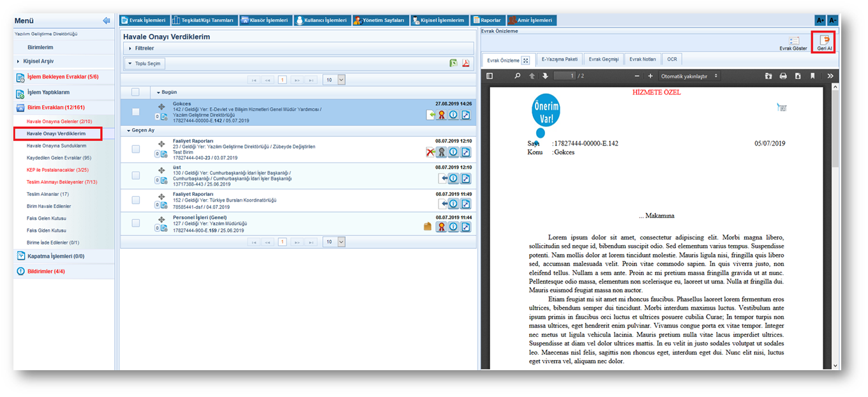Viewport: 868px width, 397px height.
Task: Collapse the left Menü panel arrow
Action: coord(106,20)
